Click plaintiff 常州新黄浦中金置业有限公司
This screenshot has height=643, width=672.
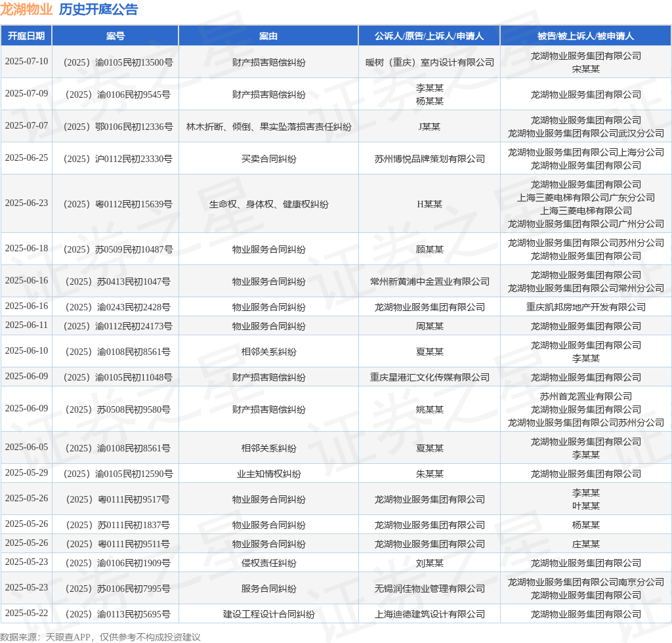pyautogui.click(x=429, y=282)
